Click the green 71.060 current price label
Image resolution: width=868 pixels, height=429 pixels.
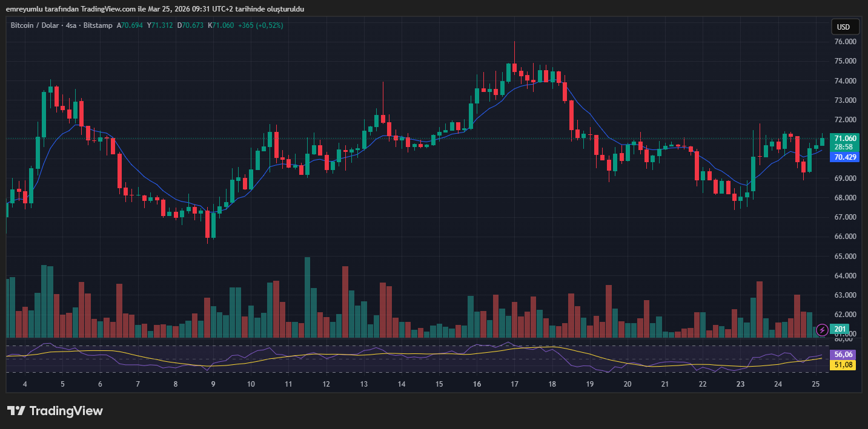pyautogui.click(x=844, y=139)
